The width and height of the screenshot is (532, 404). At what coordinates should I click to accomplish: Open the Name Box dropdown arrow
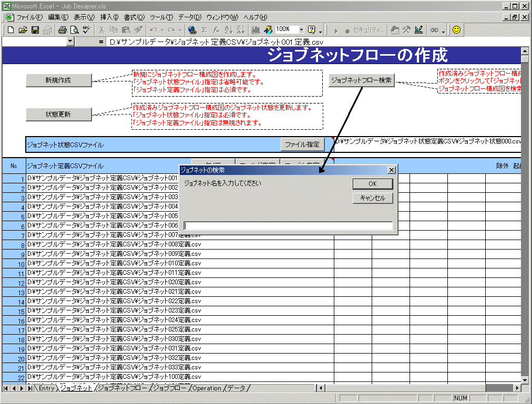click(x=70, y=42)
